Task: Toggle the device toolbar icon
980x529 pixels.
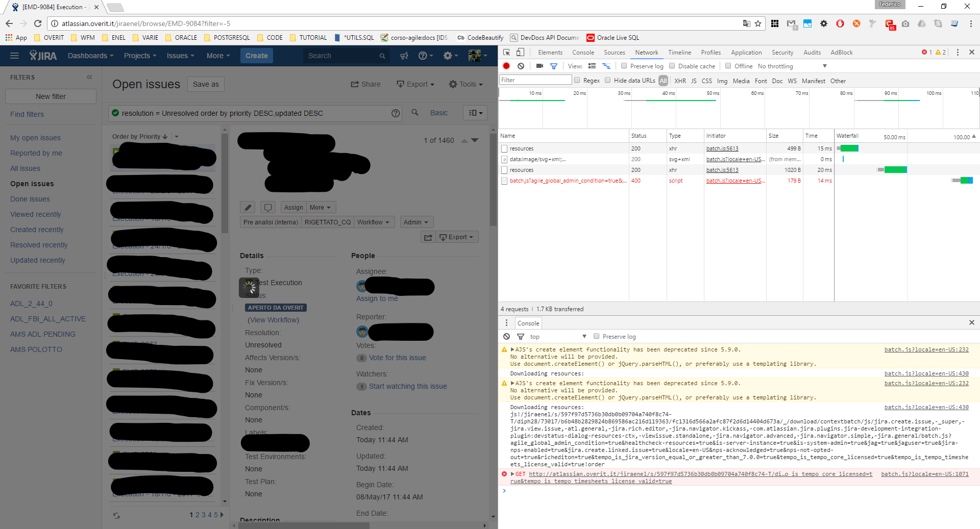Action: click(x=520, y=52)
